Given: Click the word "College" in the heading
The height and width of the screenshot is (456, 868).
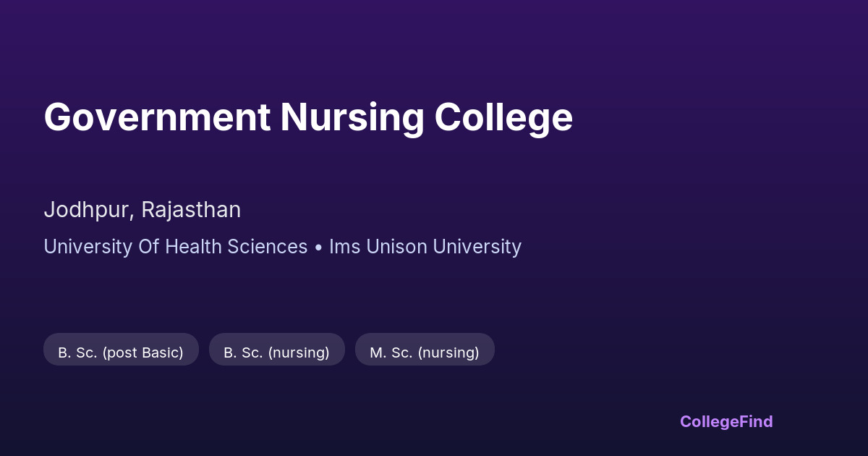Looking at the screenshot, I should (503, 117).
